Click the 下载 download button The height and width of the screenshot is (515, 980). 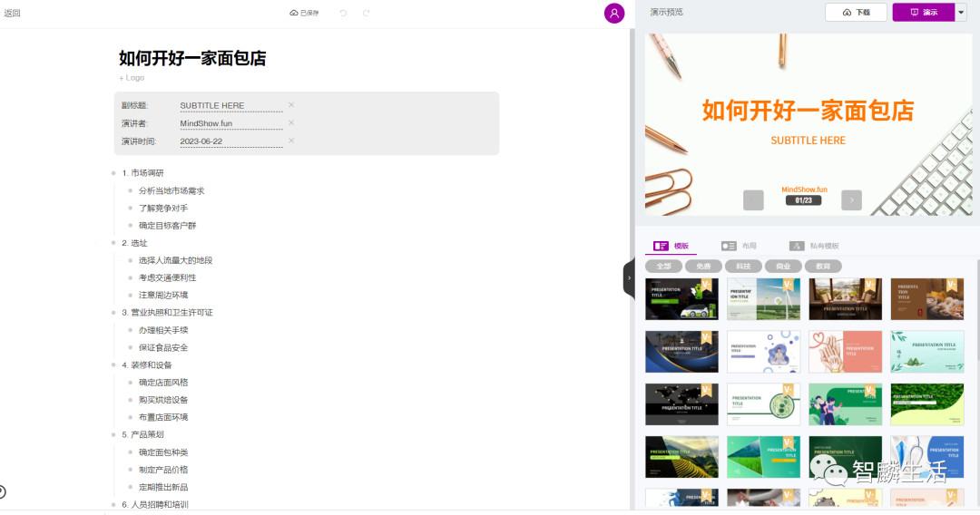click(856, 12)
